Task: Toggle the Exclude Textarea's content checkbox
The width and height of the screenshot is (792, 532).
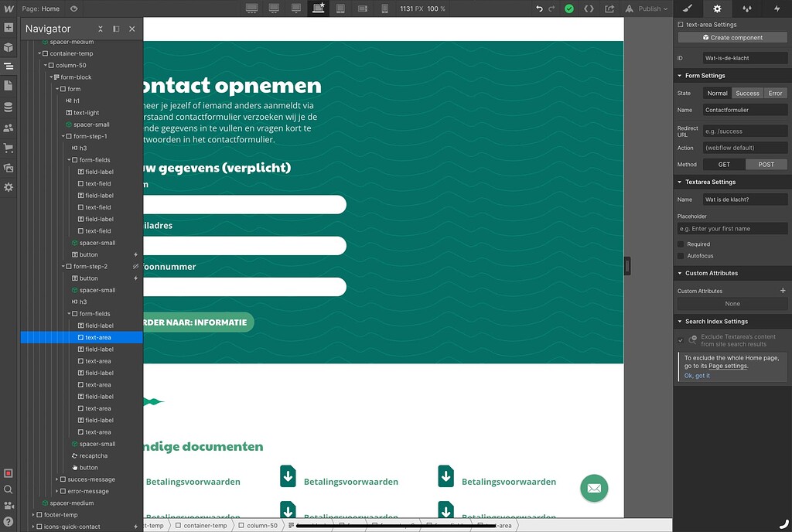Action: (681, 340)
